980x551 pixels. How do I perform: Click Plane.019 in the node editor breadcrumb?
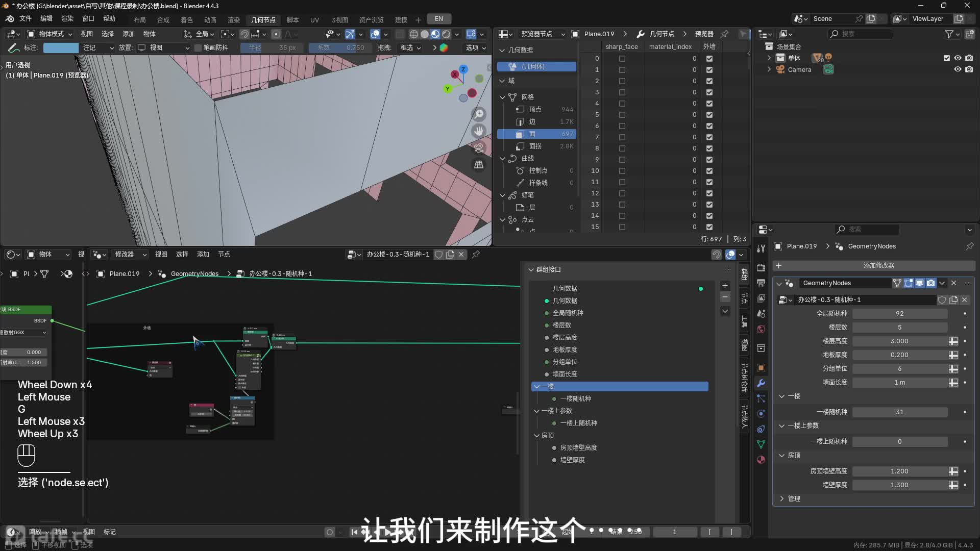coord(125,274)
